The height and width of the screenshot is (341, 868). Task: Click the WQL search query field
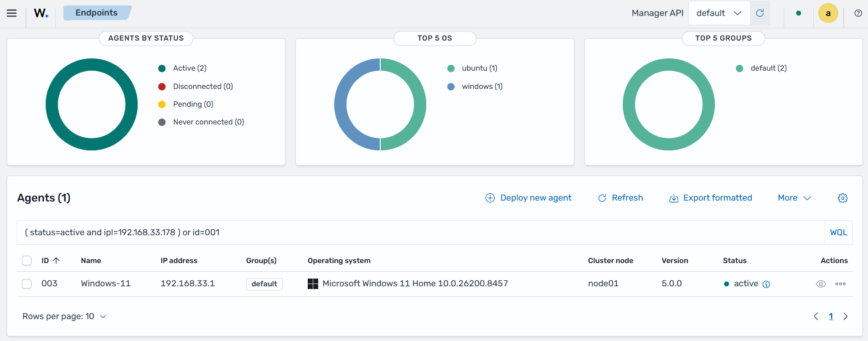click(421, 232)
